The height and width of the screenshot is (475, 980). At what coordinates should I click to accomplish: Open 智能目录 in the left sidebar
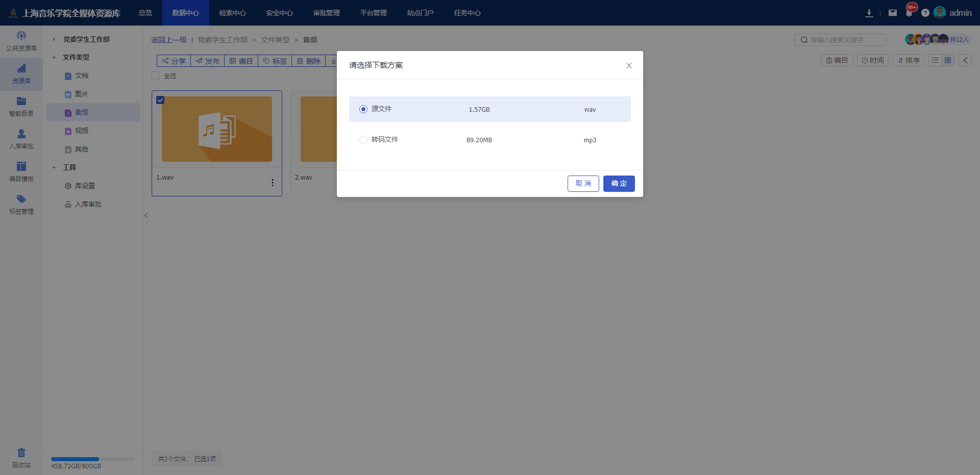pyautogui.click(x=21, y=106)
